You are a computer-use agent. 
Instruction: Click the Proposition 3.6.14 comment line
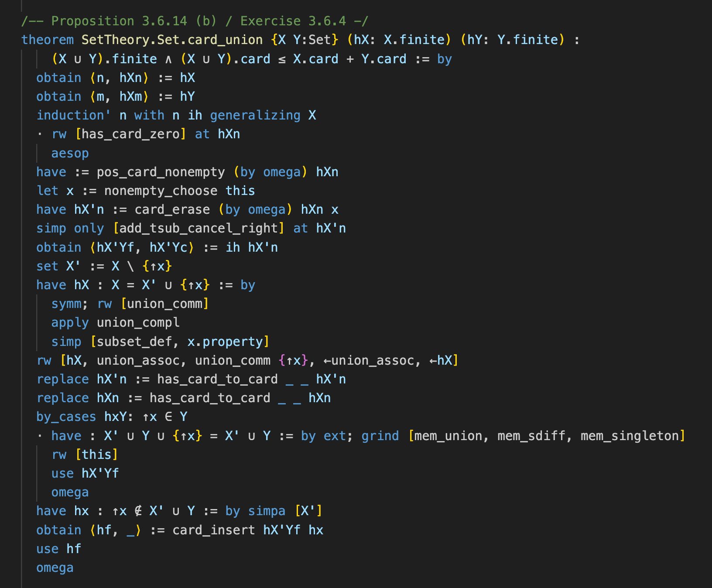tap(195, 21)
